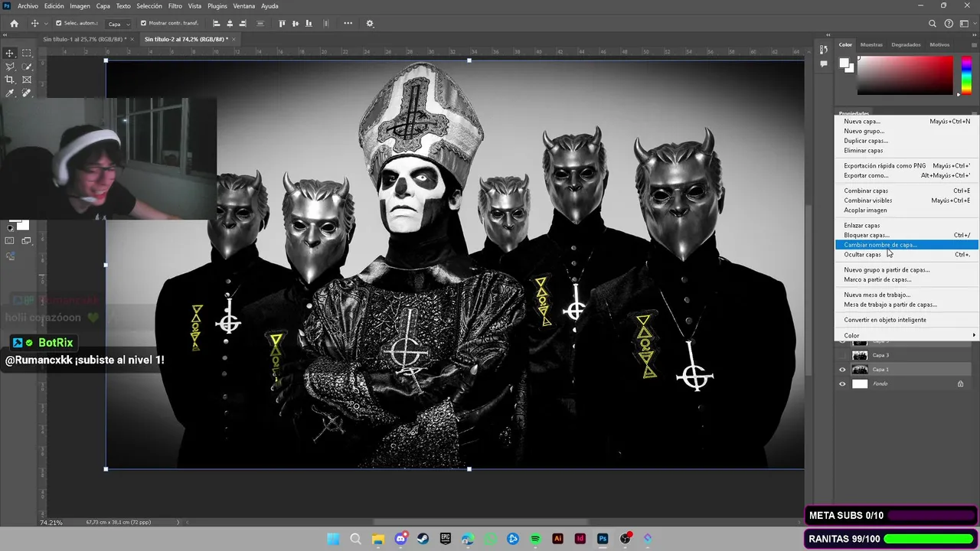
Task: Open the options bar gear settings
Action: [x=370, y=24]
